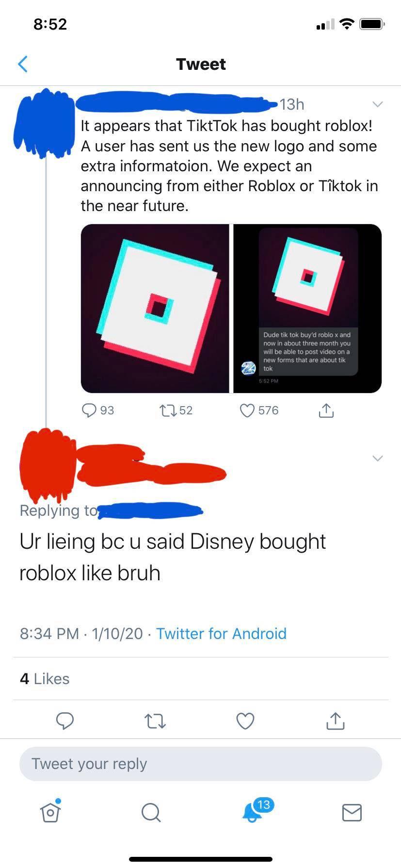Share the original TikTok Roblox tweet
Viewport: 401px width, 868px height.
point(326,410)
